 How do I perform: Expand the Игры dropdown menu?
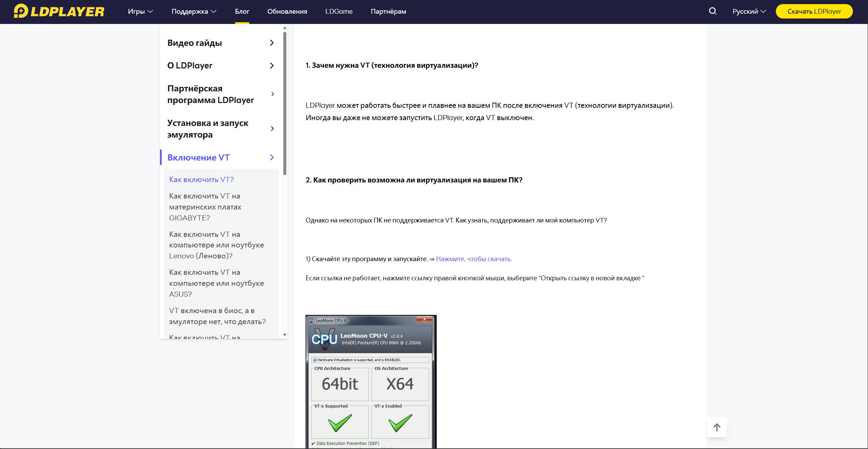click(x=140, y=11)
